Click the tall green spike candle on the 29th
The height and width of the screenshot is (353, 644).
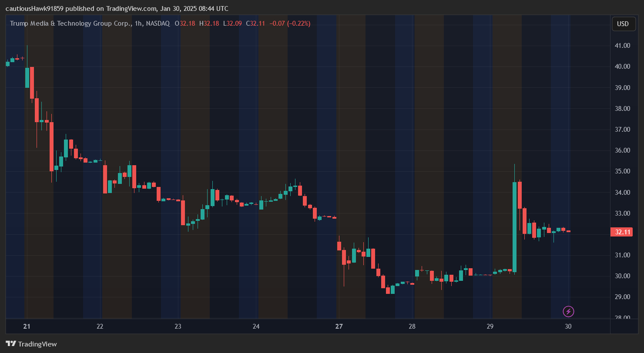[514, 226]
